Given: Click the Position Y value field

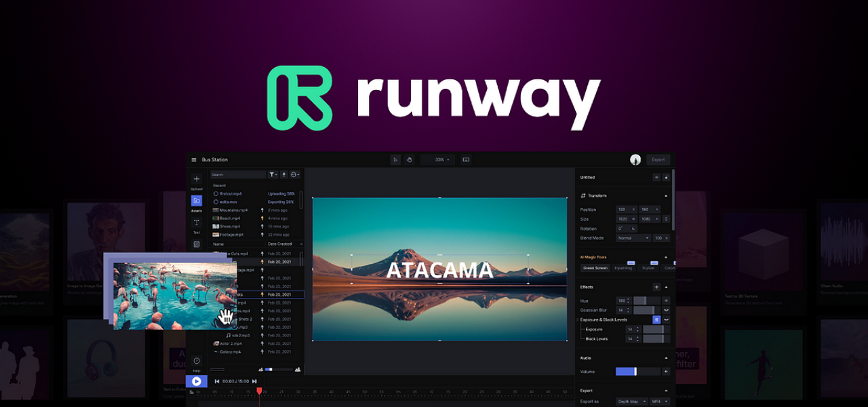Looking at the screenshot, I should click(649, 210).
